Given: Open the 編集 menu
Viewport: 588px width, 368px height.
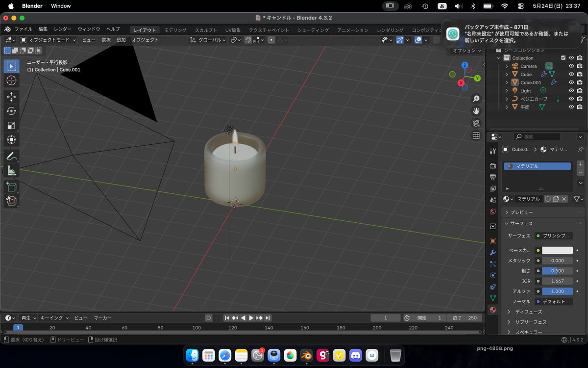Looking at the screenshot, I should tap(43, 29).
